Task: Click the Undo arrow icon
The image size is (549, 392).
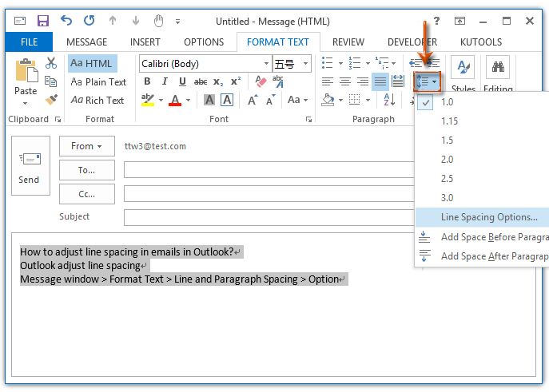Action: point(66,20)
